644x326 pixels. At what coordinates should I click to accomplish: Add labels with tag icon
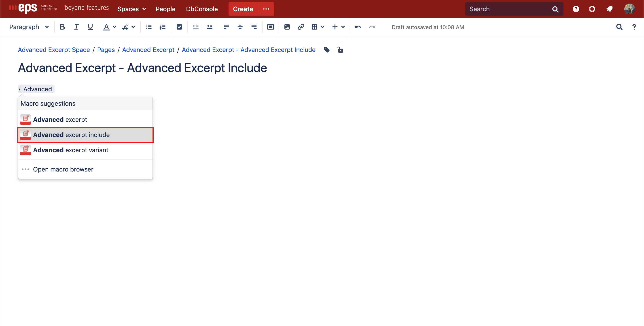click(x=326, y=50)
